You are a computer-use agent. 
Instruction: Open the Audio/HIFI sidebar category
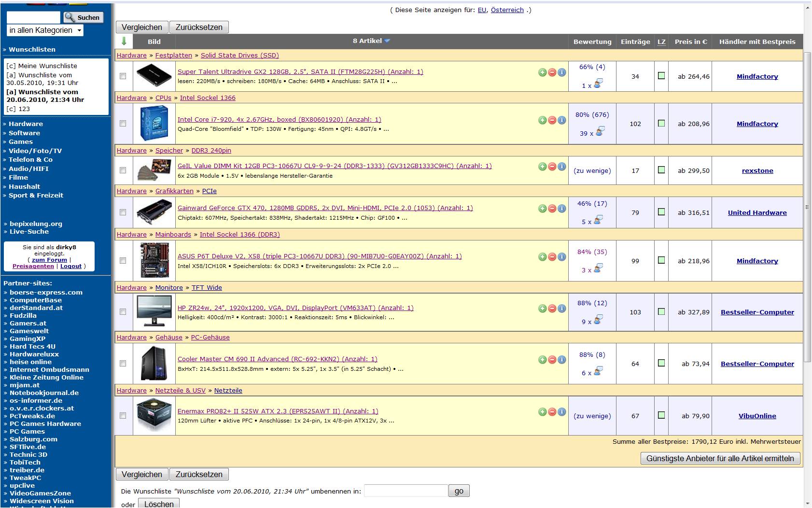coord(28,169)
